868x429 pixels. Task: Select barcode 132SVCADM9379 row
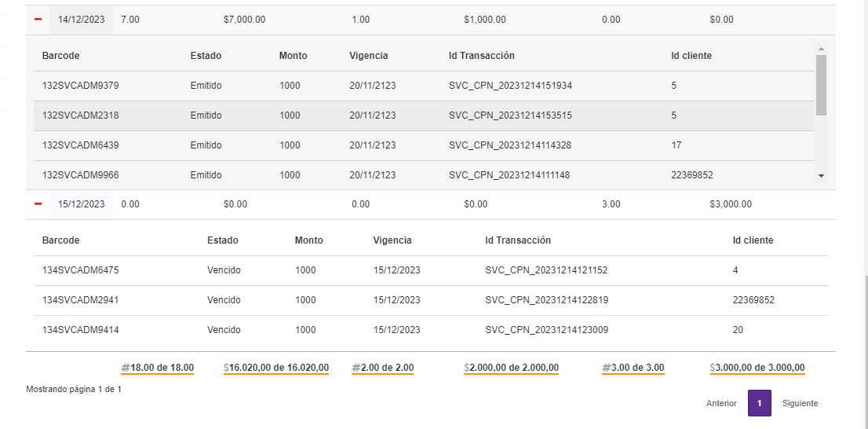point(81,86)
